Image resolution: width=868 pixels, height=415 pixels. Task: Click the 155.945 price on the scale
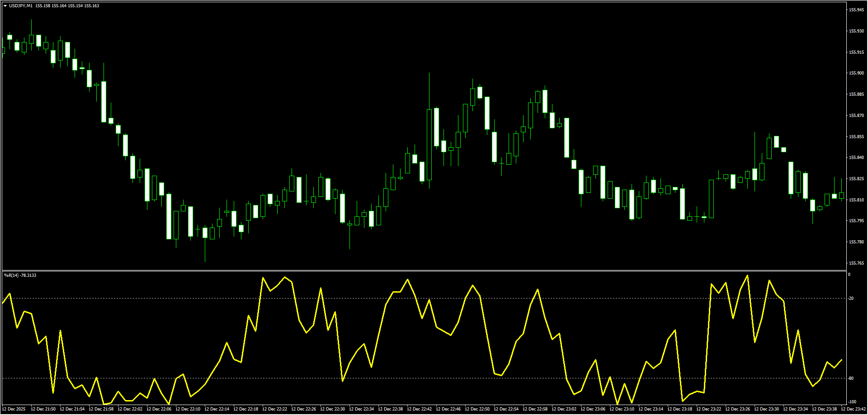[856, 10]
